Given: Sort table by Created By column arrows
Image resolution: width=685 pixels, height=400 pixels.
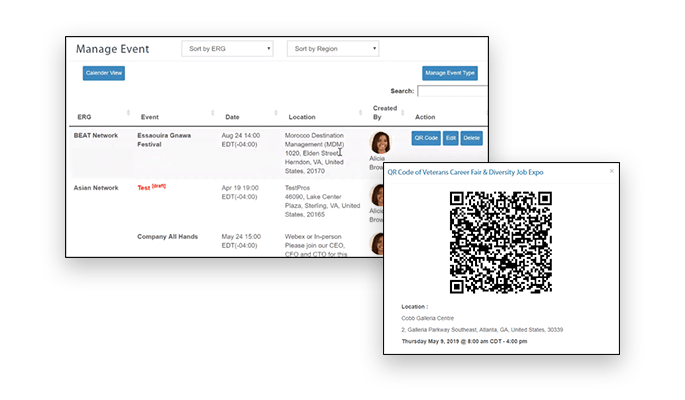Looking at the screenshot, I should pos(403,113).
